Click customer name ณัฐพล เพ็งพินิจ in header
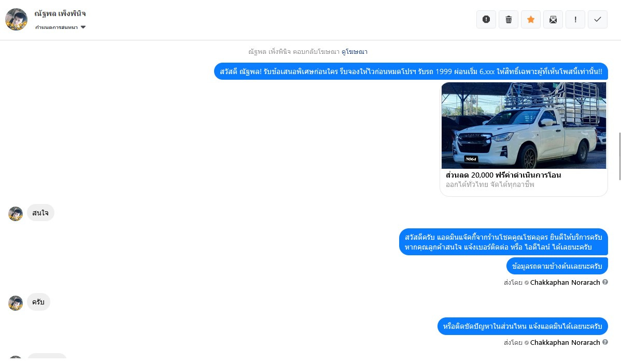Screen dimensions: 621x364 coord(60,13)
